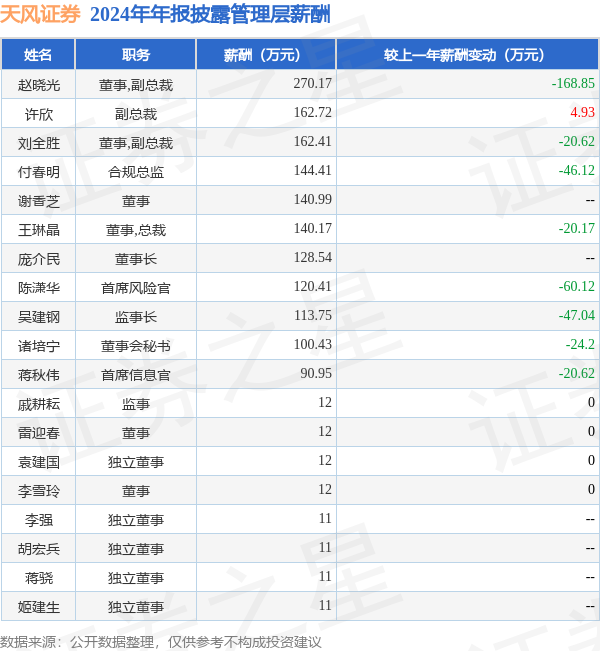
Task: Select the name 袁建国
Action: coord(39,463)
